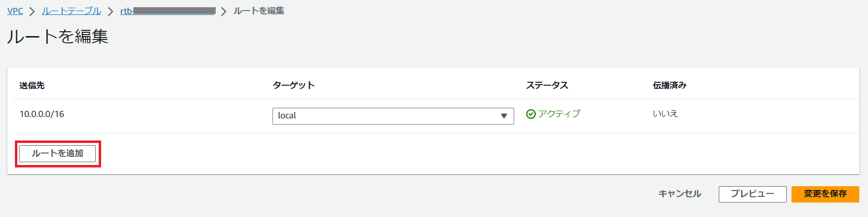Click the chevron before ルートを編集 breadcrumb

(223, 12)
